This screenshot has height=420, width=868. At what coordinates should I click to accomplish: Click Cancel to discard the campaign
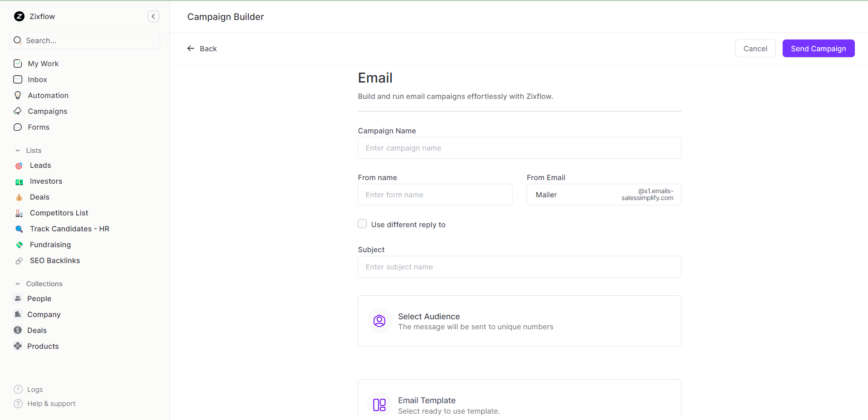[755, 48]
